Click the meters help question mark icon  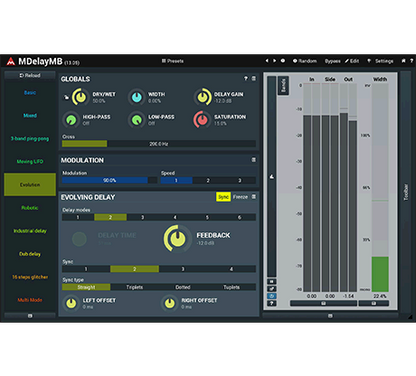(272, 303)
